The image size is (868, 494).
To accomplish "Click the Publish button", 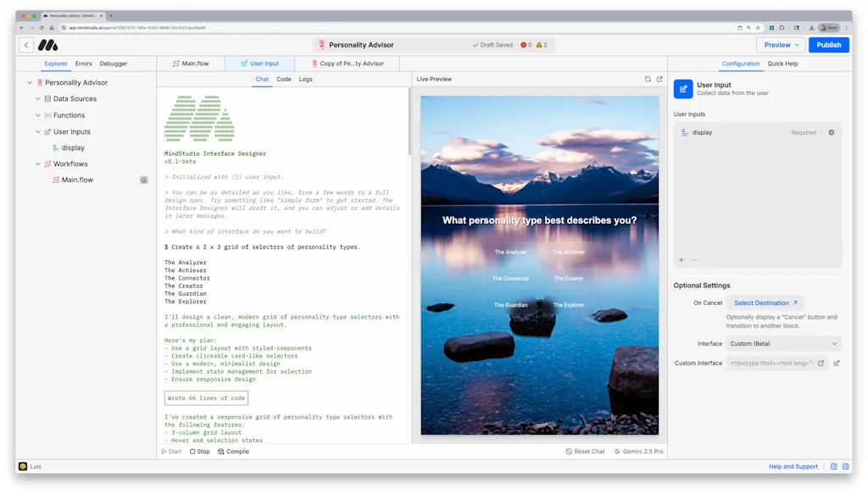I will pyautogui.click(x=828, y=43).
